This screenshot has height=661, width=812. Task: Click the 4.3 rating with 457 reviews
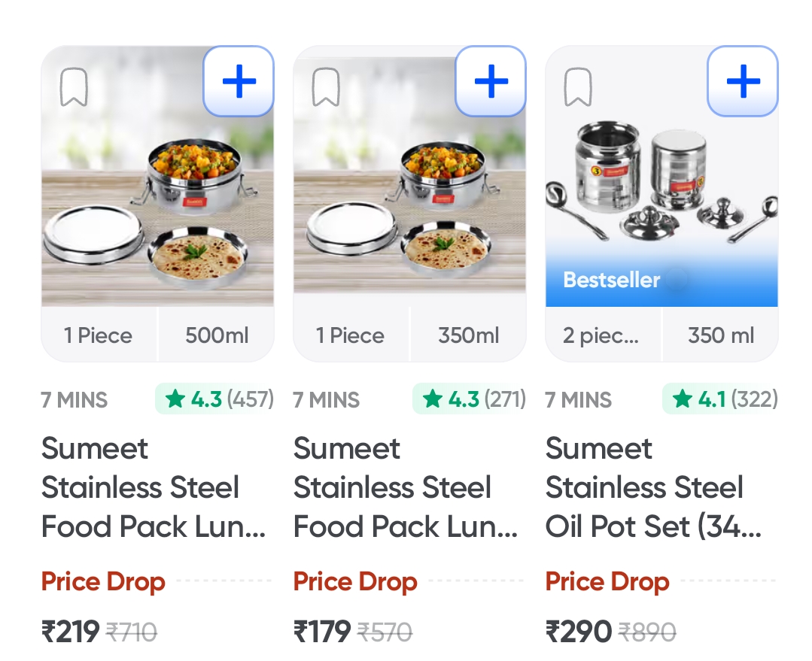coord(216,399)
